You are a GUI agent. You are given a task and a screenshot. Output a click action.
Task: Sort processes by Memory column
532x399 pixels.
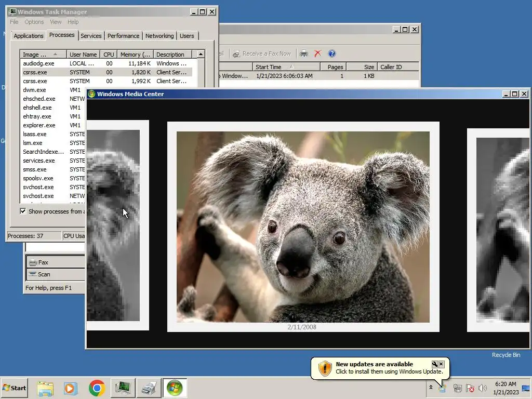135,54
